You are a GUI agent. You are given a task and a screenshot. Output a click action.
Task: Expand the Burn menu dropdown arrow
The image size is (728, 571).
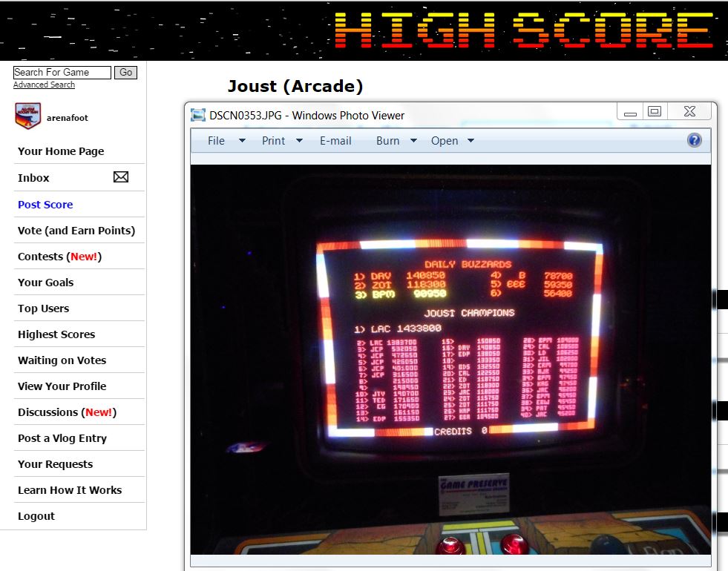(x=413, y=141)
